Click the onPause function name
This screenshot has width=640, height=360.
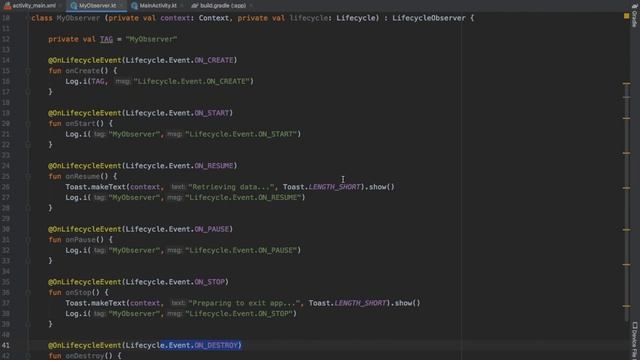coord(80,240)
